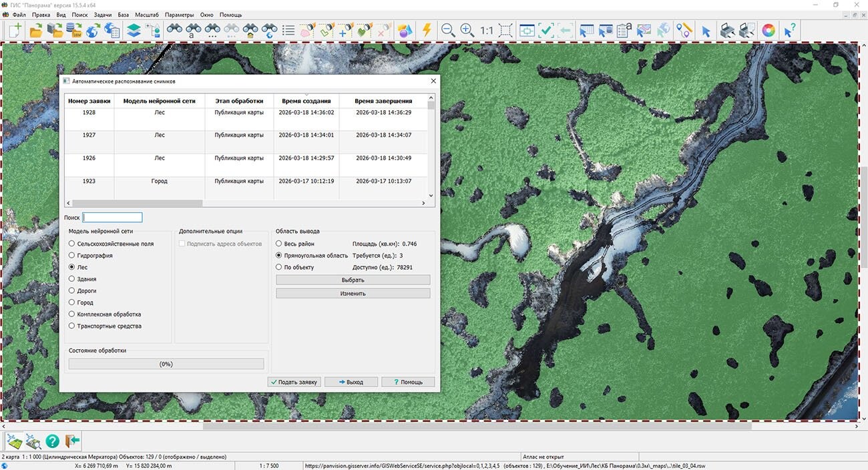Image resolution: width=868 pixels, height=470 pixels.
Task: Open the map layers stack icon
Action: [134, 30]
